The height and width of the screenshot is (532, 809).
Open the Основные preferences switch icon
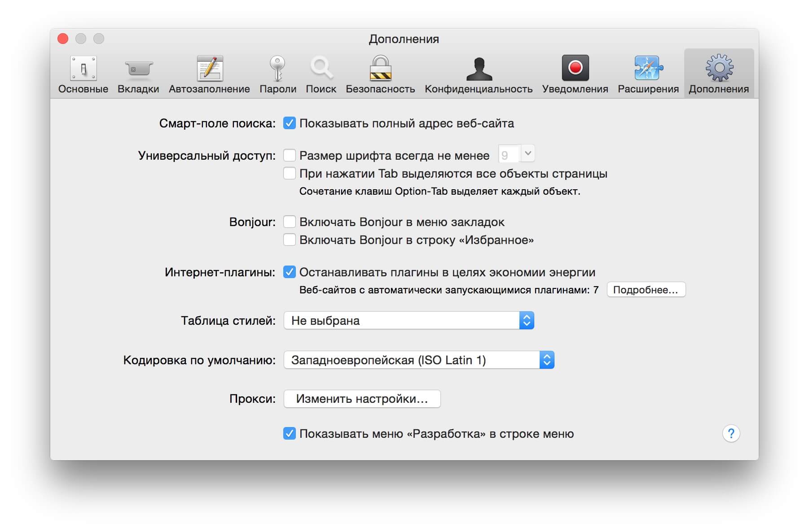point(83,68)
